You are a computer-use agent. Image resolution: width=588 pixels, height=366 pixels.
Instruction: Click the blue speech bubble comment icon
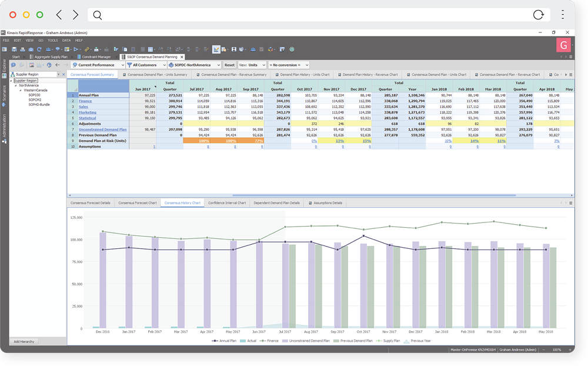pyautogui.click(x=13, y=65)
